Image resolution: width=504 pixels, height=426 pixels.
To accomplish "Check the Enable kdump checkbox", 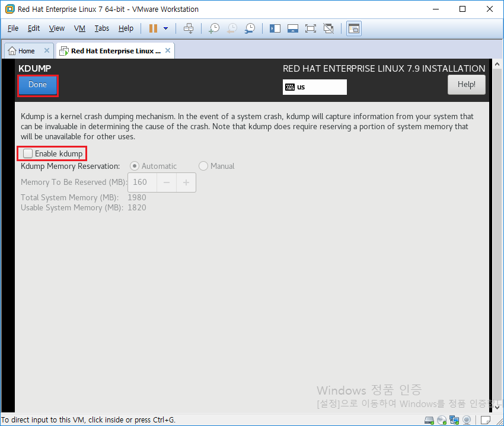I will click(28, 153).
